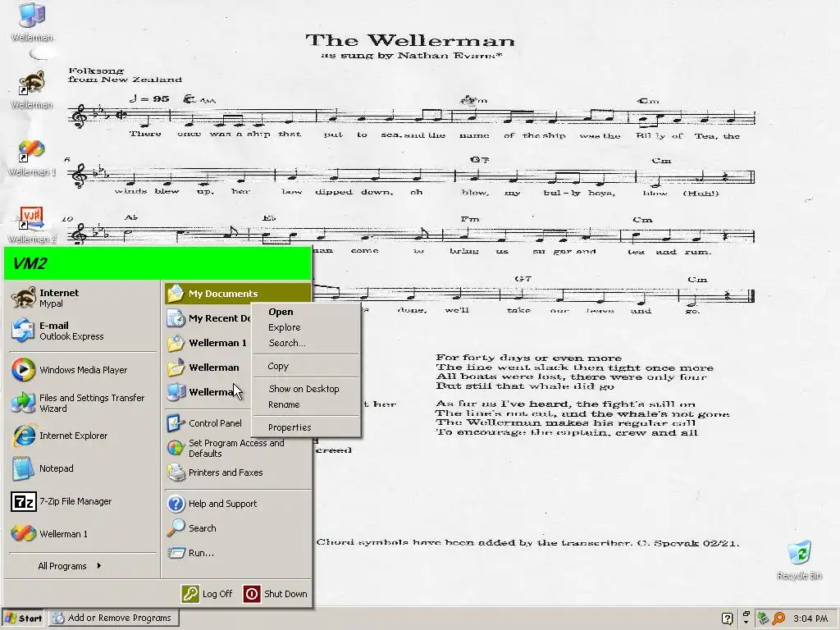Select the Recycle Bin on desktop
Viewport: 840px width, 630px height.
tap(799, 559)
